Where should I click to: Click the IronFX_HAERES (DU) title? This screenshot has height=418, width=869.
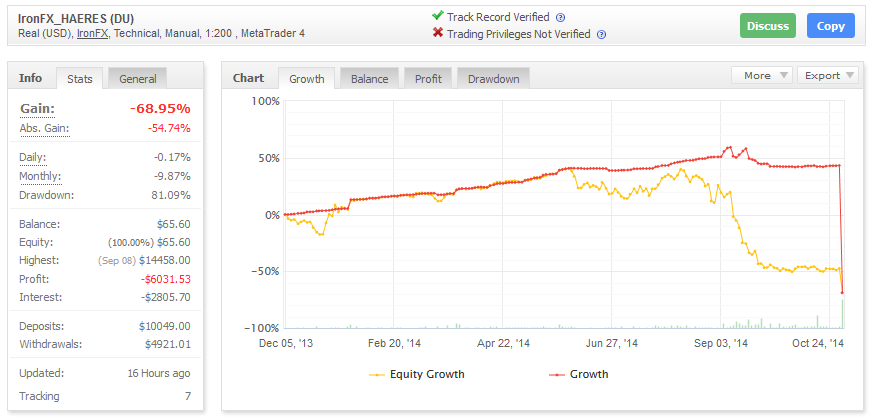[74, 17]
